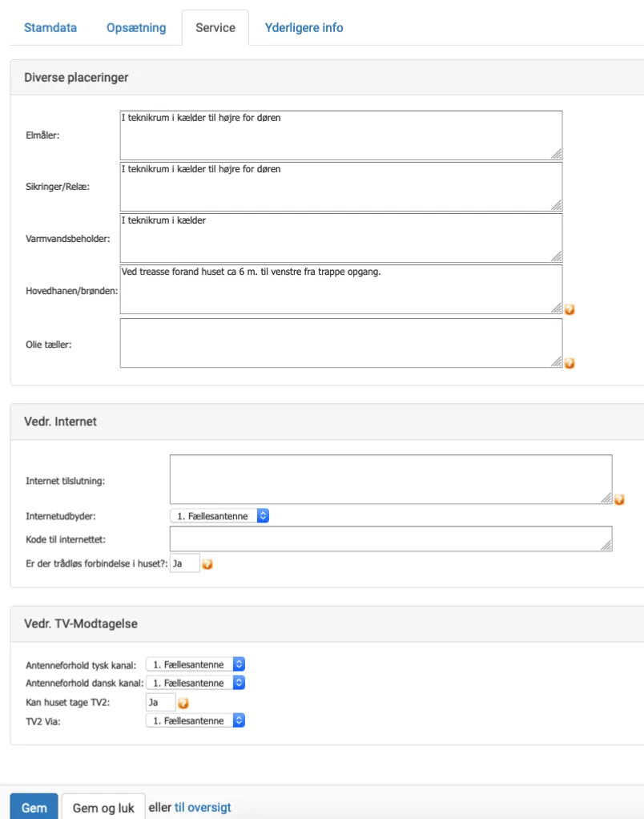Click the Gem og luk button
644x819 pixels.
(x=103, y=807)
